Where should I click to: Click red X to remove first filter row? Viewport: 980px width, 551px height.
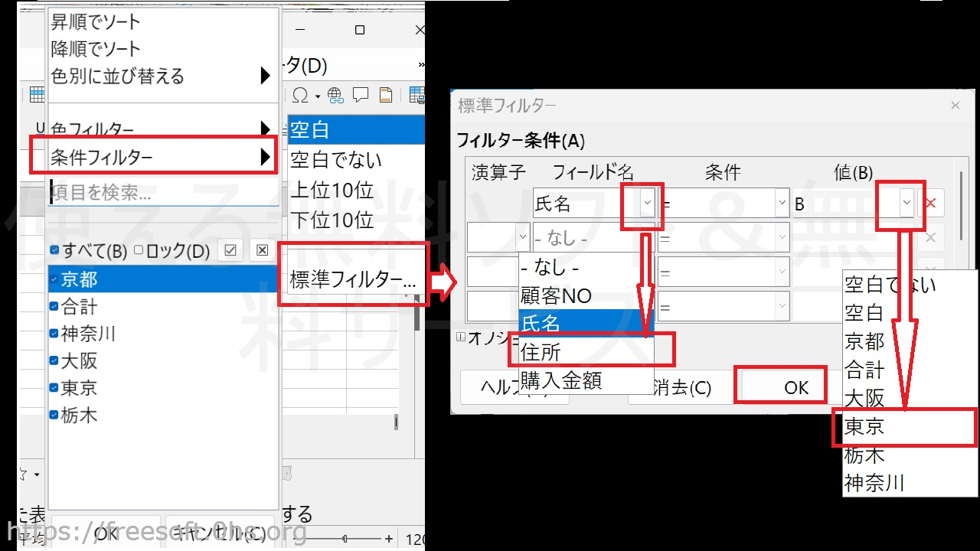click(930, 204)
